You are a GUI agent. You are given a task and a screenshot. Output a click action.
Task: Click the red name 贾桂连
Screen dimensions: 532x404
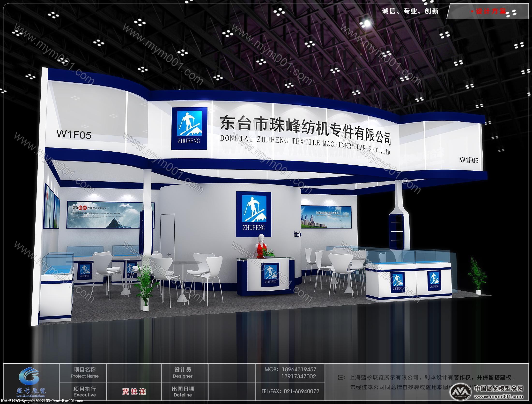tap(134, 391)
